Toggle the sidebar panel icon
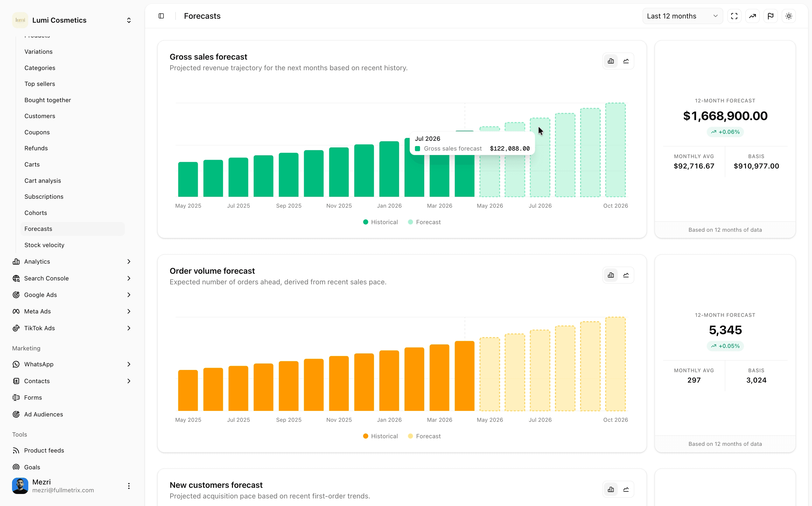 click(x=161, y=16)
